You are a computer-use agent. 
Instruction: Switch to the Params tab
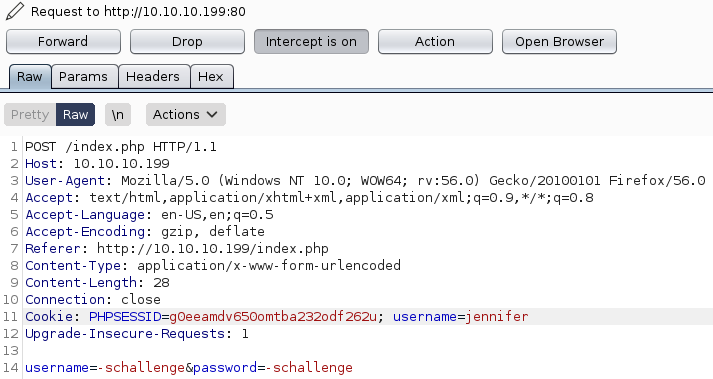pos(85,76)
